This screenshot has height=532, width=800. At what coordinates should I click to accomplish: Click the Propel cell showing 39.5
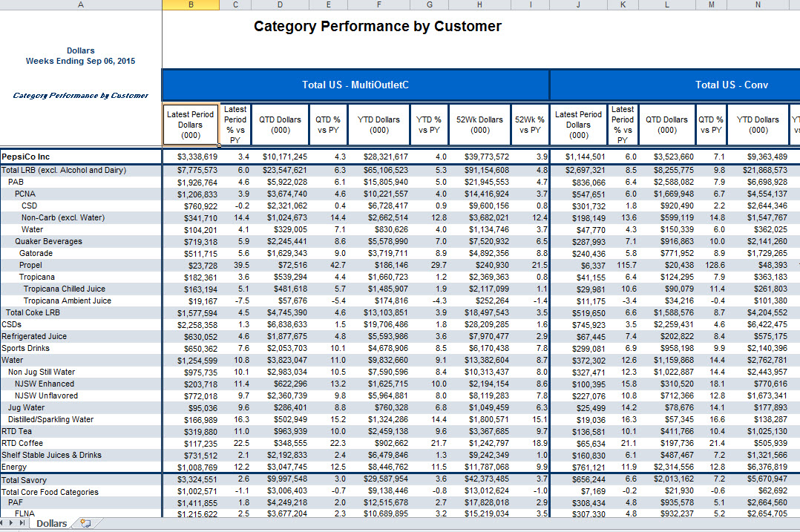click(x=235, y=265)
